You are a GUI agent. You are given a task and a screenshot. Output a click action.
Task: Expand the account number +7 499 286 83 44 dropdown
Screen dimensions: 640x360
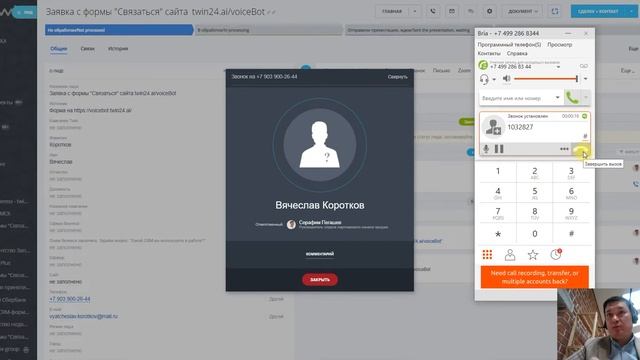point(558,67)
